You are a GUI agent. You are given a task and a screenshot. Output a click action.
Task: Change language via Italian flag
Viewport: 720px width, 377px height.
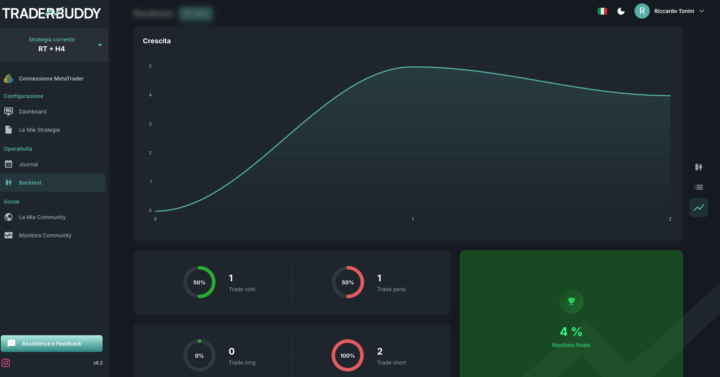click(602, 11)
